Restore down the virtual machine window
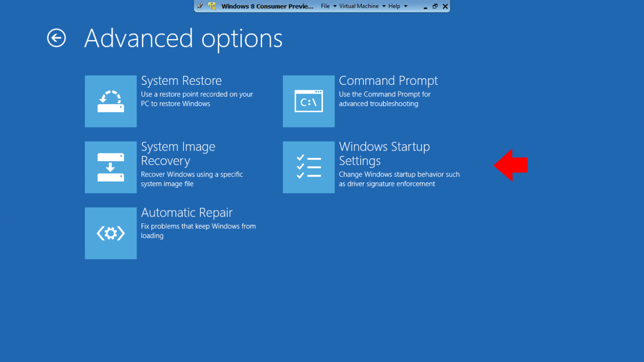Screen dimensions: 644x362 click(x=435, y=6)
